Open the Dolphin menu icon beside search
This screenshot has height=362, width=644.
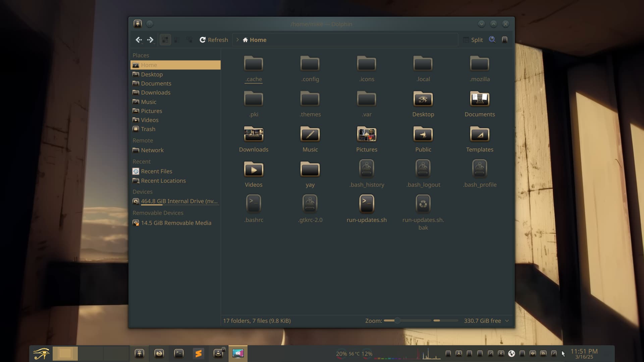[504, 40]
